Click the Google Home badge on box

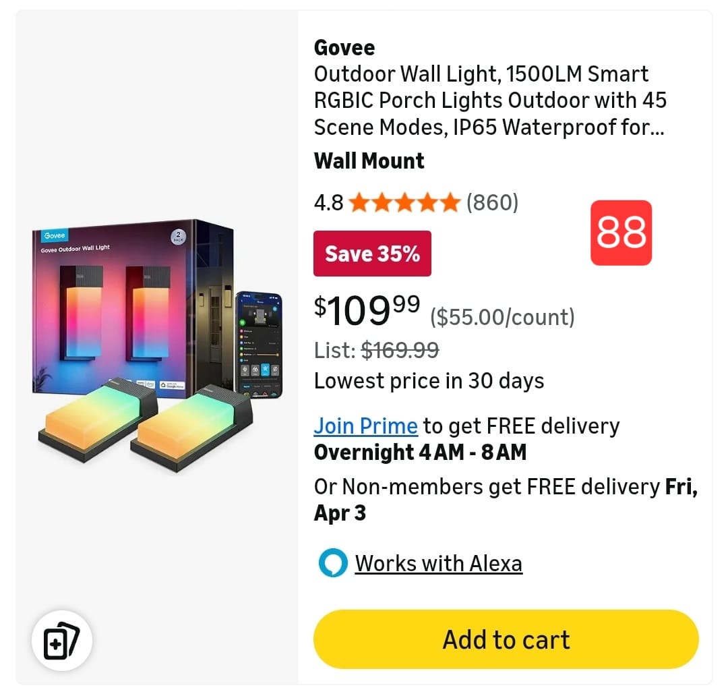pyautogui.click(x=172, y=384)
